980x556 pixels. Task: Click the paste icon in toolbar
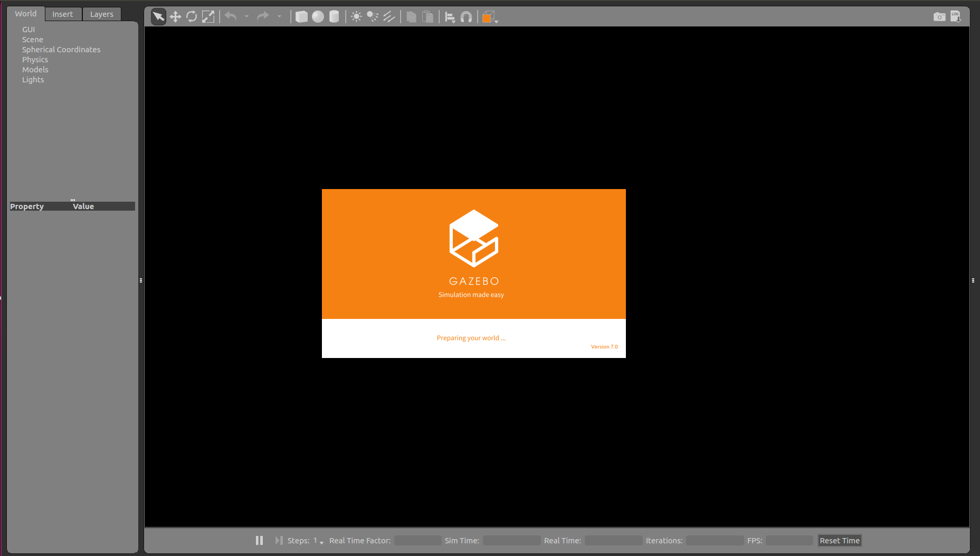[428, 17]
